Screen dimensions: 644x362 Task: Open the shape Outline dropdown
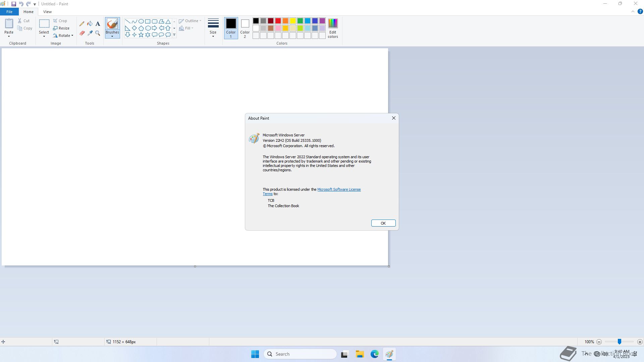click(x=190, y=21)
